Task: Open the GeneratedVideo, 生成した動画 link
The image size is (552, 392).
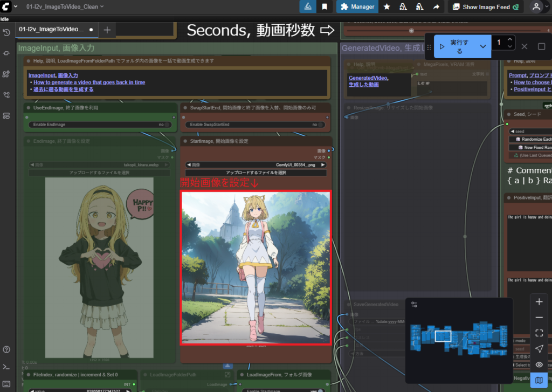Action: (368, 81)
